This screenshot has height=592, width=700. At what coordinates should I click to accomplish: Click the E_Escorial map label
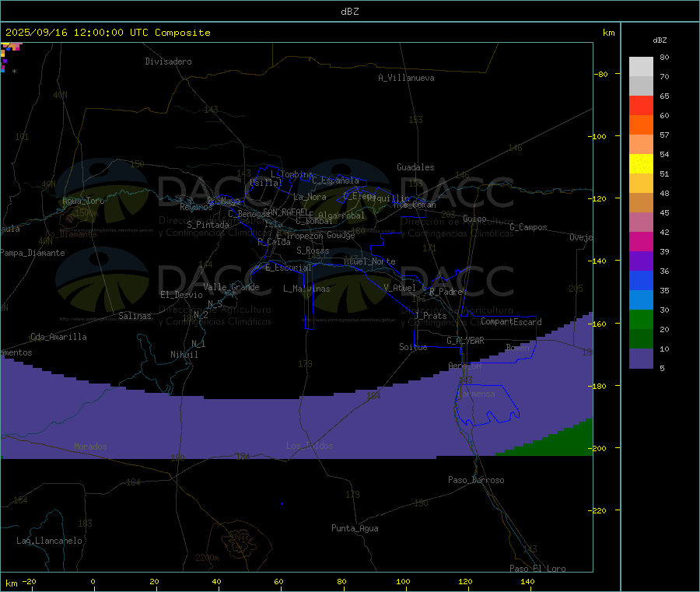tap(289, 268)
